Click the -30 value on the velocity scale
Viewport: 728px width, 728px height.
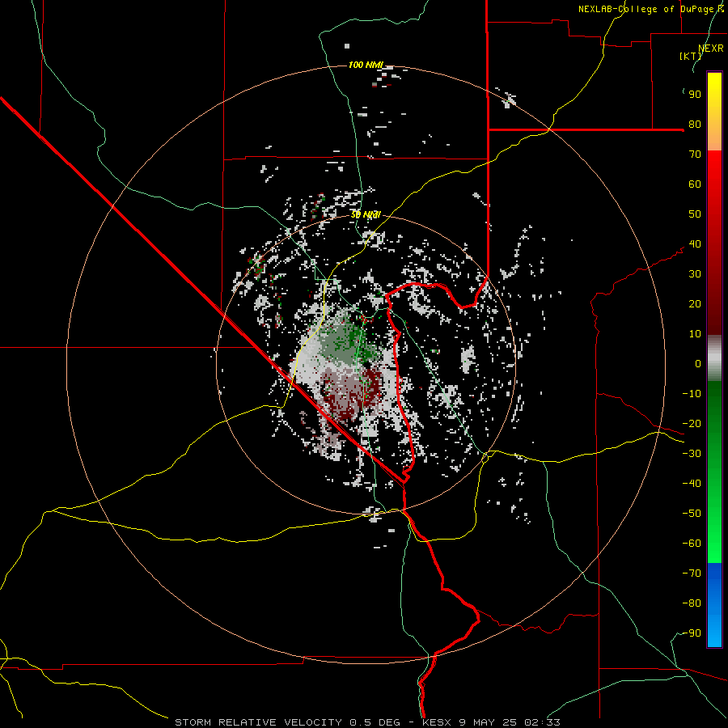[692, 454]
